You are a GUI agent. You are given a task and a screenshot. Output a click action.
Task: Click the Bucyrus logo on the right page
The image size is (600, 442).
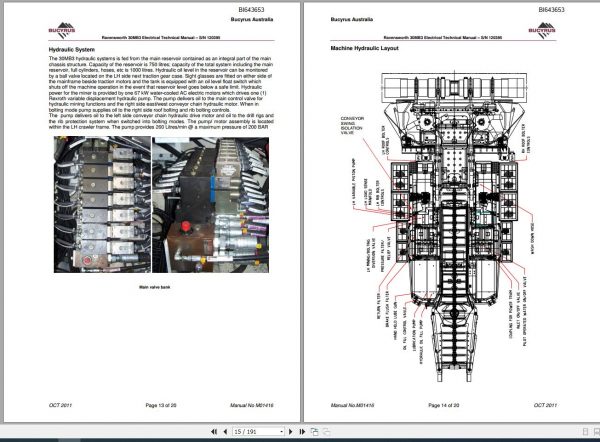[x=542, y=30]
